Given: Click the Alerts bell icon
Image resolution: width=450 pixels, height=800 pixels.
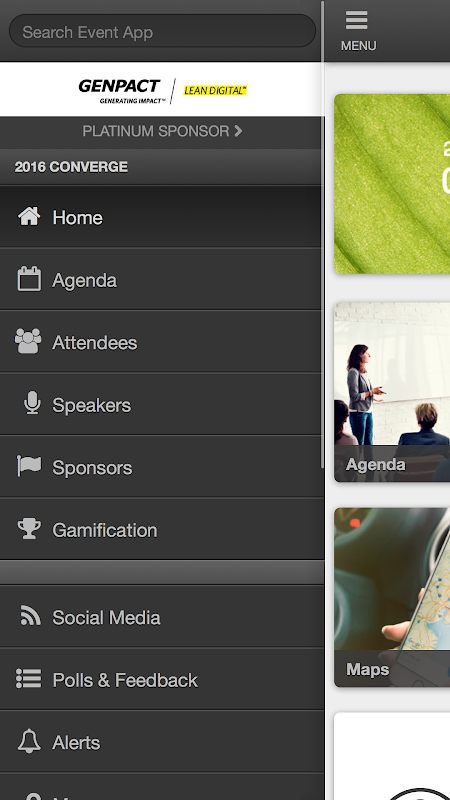Looking at the screenshot, I should coord(29,741).
